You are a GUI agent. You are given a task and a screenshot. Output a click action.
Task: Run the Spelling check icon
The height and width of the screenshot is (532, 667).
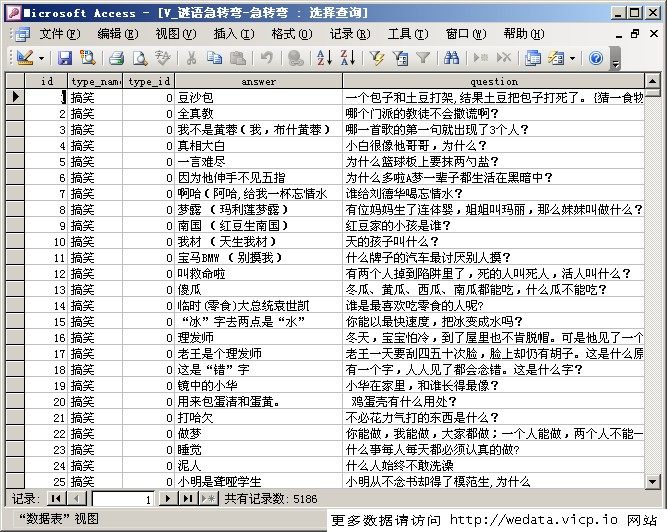pyautogui.click(x=162, y=58)
